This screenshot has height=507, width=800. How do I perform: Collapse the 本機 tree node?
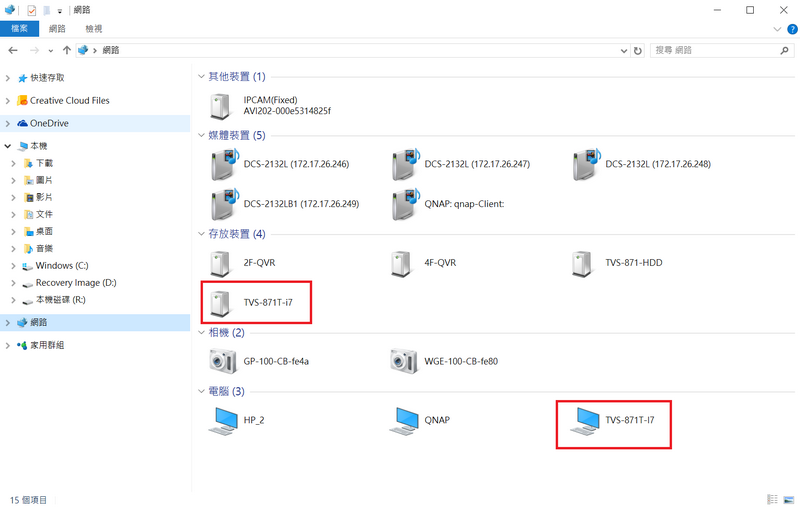8,146
